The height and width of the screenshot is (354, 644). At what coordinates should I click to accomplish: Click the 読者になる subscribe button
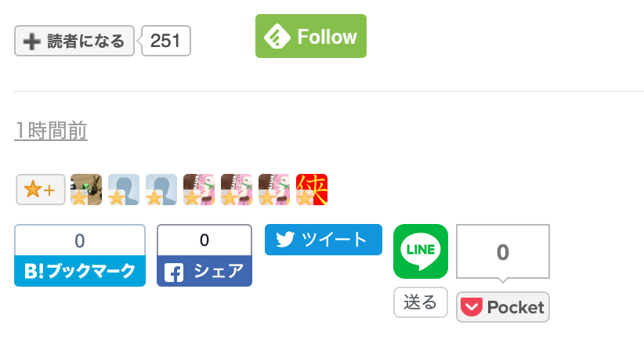(x=74, y=41)
